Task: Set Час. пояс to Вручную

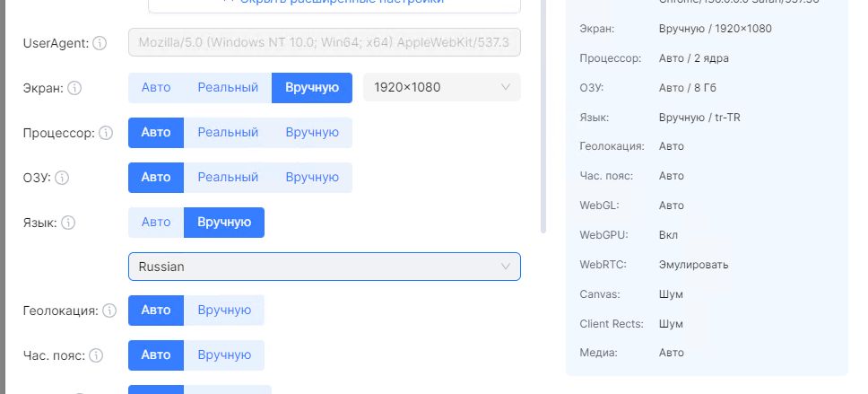Action: tap(224, 355)
